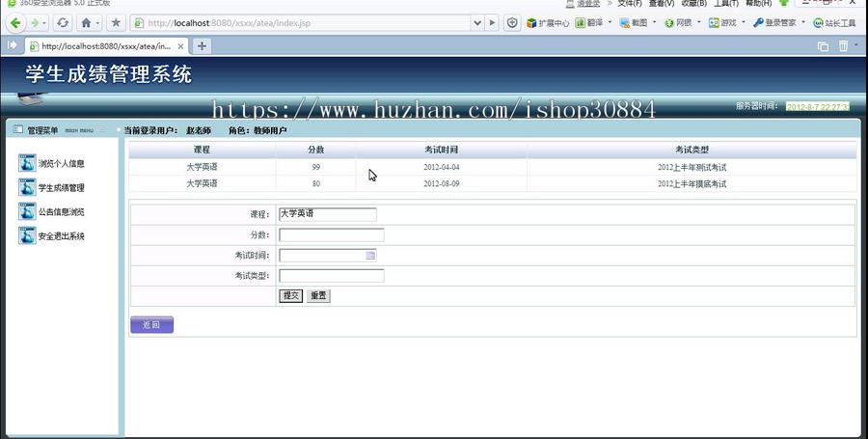Open the 工具(T) menu
868x439 pixels.
click(725, 3)
